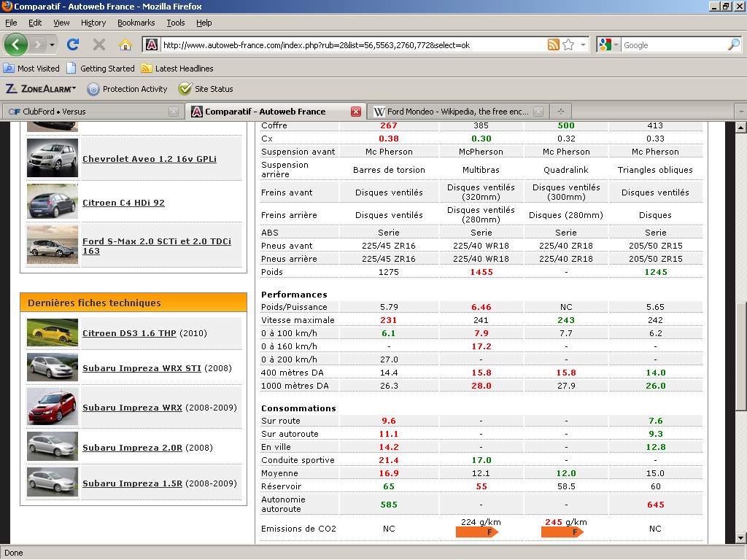
Task: Click the Chevrolet Aveo car thumbnail
Action: tap(52, 157)
